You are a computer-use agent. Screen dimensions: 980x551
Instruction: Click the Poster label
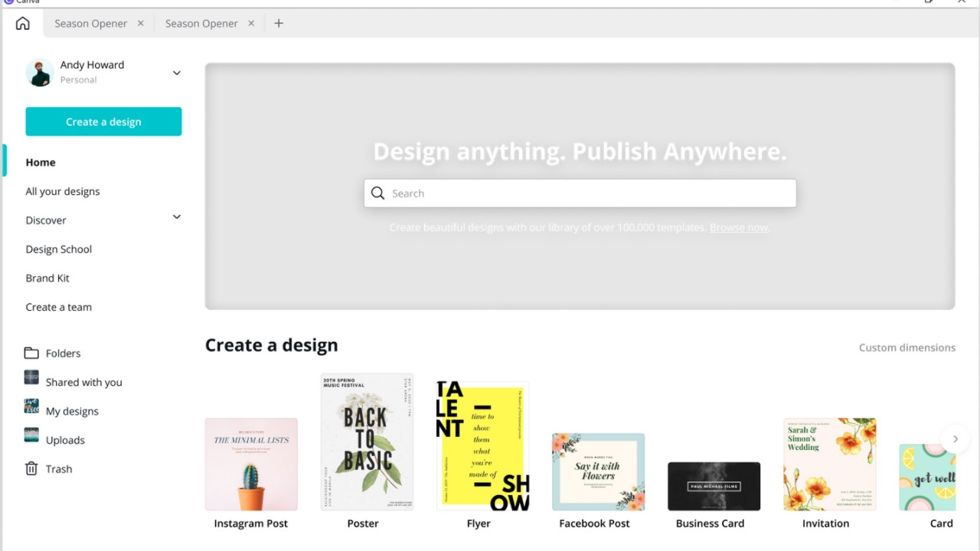[363, 524]
